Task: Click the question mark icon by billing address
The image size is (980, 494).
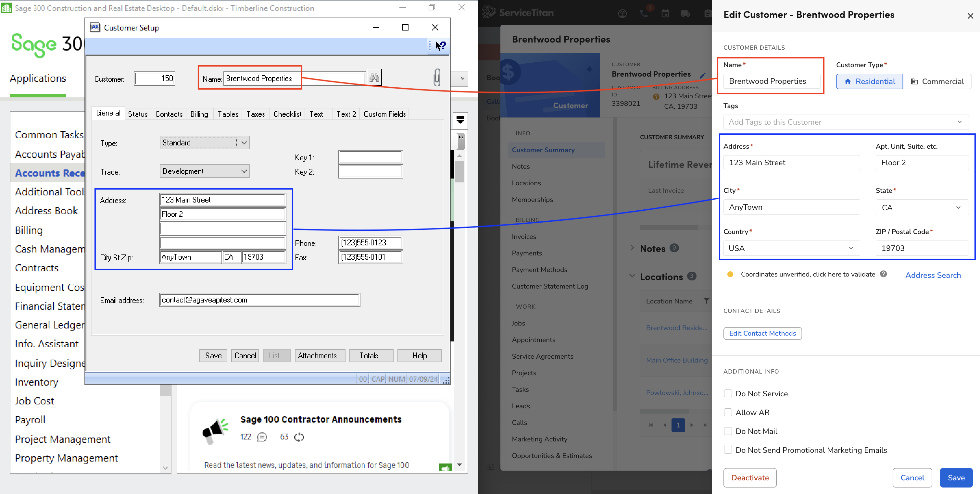Action: pos(656,97)
